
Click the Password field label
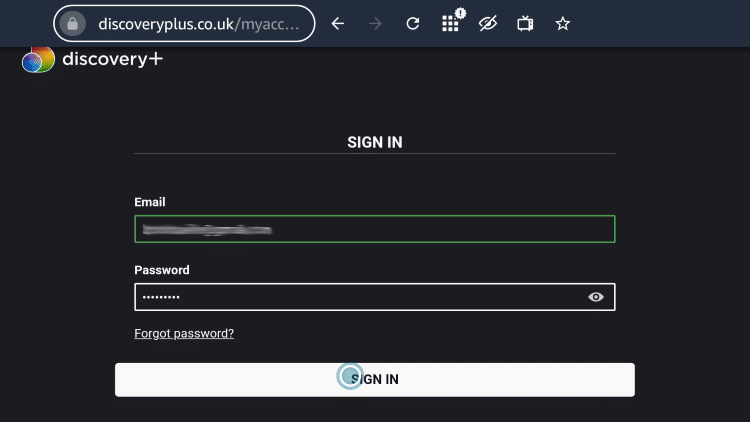162,270
